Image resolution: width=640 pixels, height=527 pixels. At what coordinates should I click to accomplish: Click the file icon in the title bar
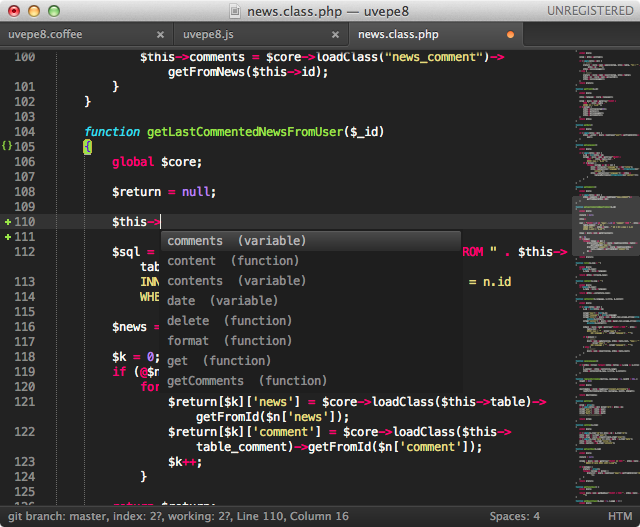point(235,11)
